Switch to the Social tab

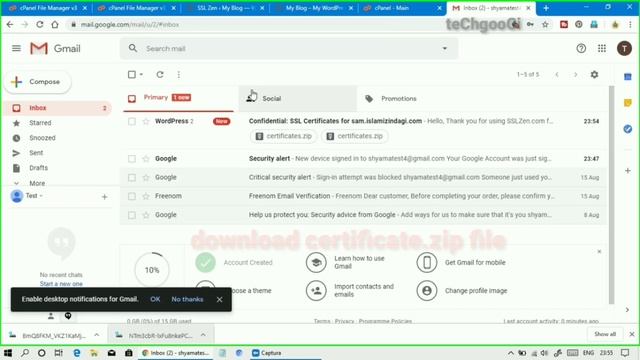(x=298, y=98)
